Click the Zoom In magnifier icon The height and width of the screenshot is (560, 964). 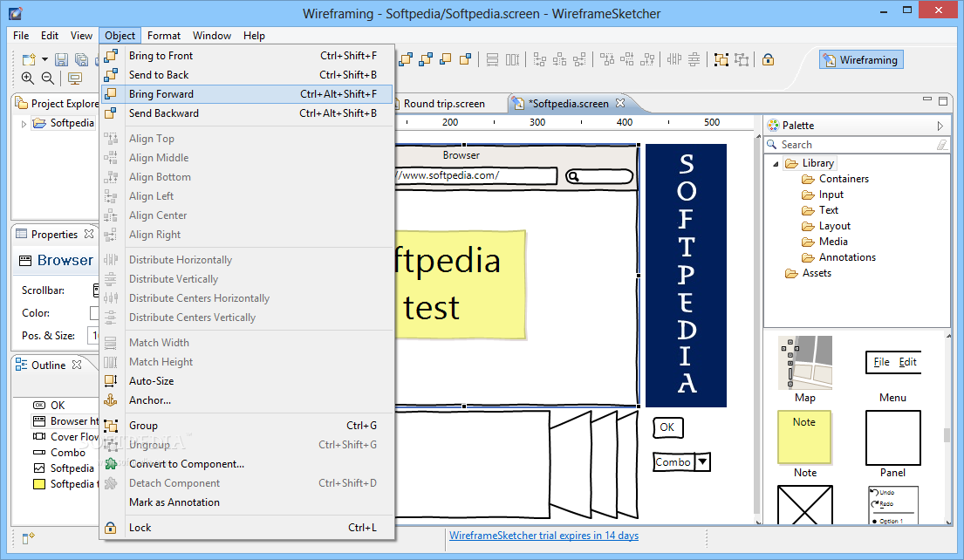(x=28, y=78)
